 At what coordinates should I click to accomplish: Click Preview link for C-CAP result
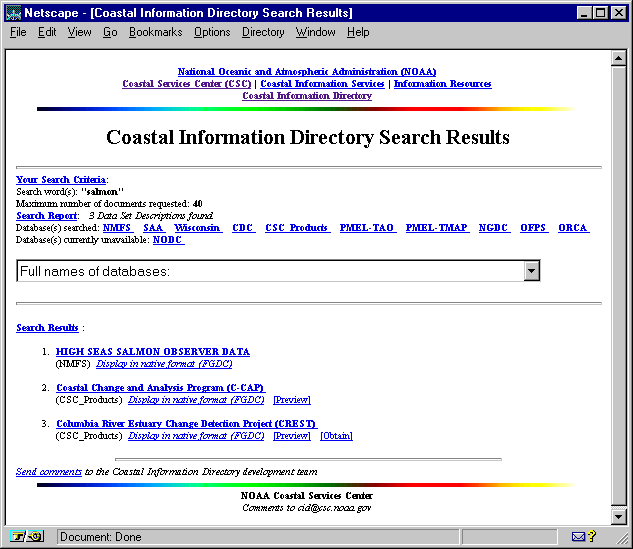[x=292, y=400]
